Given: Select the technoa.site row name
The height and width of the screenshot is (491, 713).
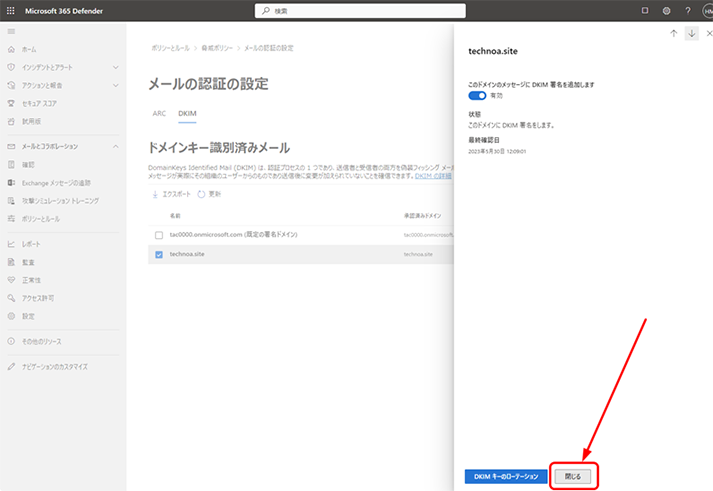Looking at the screenshot, I should click(x=187, y=254).
